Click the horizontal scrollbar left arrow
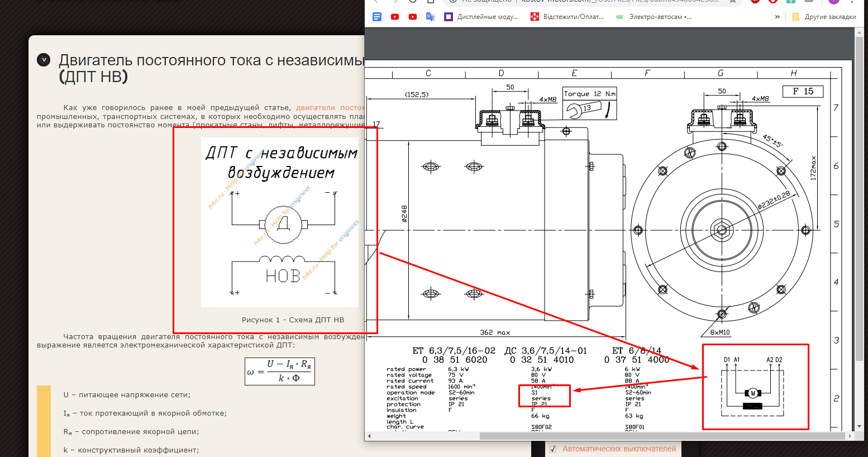The width and height of the screenshot is (868, 457). click(x=369, y=436)
